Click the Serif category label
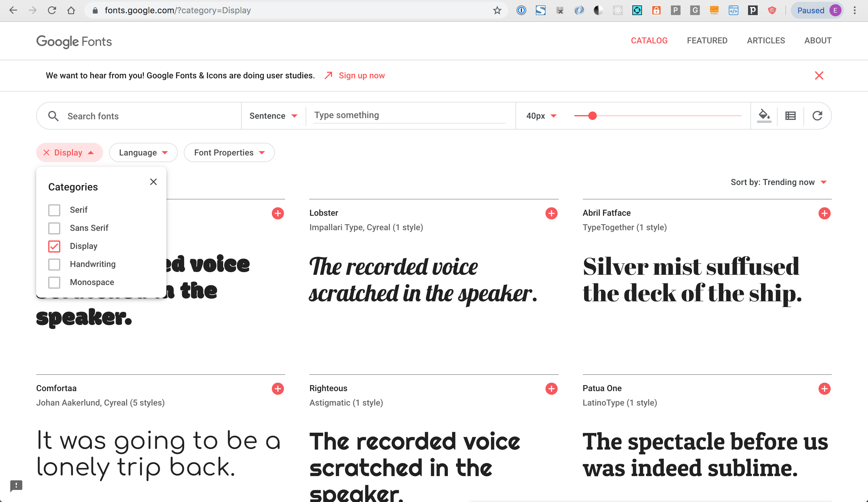 coord(79,210)
